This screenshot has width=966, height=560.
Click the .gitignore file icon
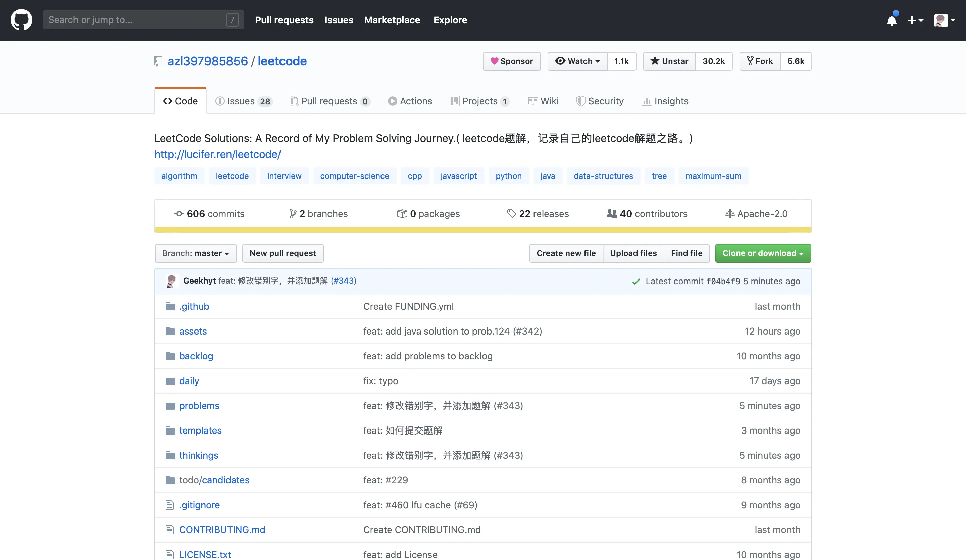[x=170, y=505]
